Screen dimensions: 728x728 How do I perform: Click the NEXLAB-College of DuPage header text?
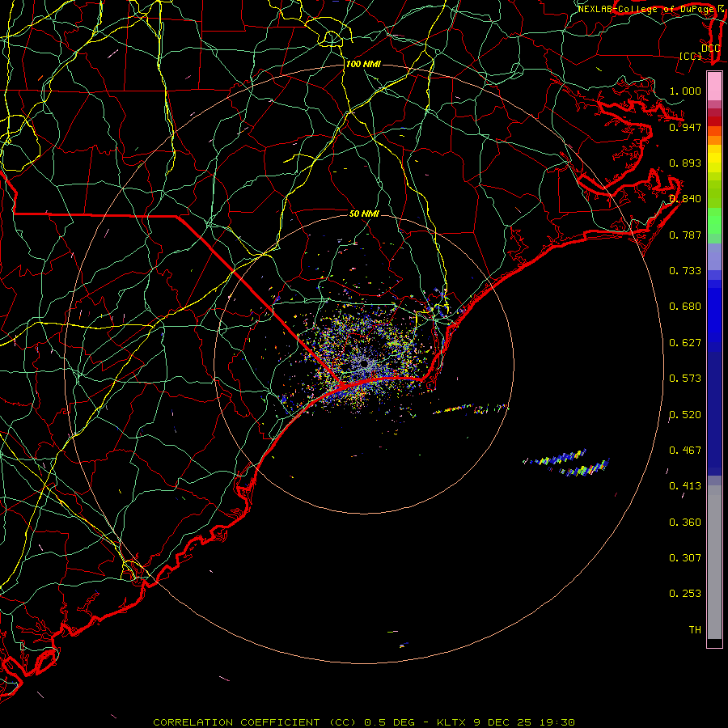(646, 9)
